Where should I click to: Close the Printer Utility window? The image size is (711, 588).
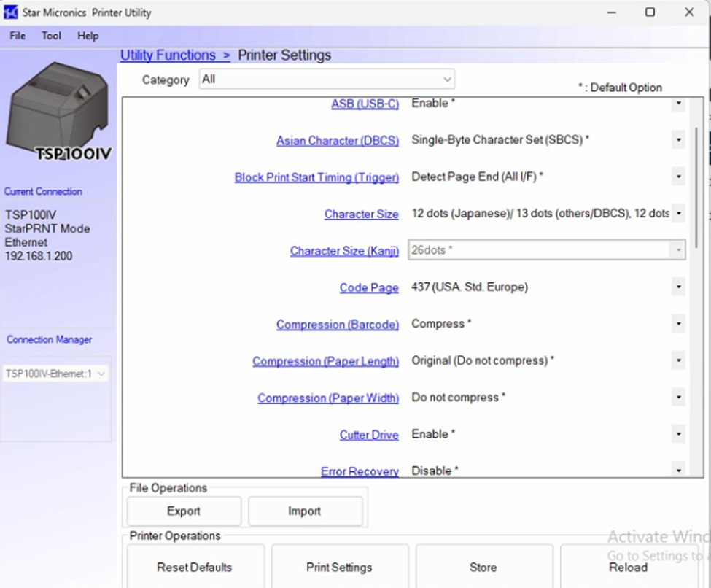[x=689, y=12]
